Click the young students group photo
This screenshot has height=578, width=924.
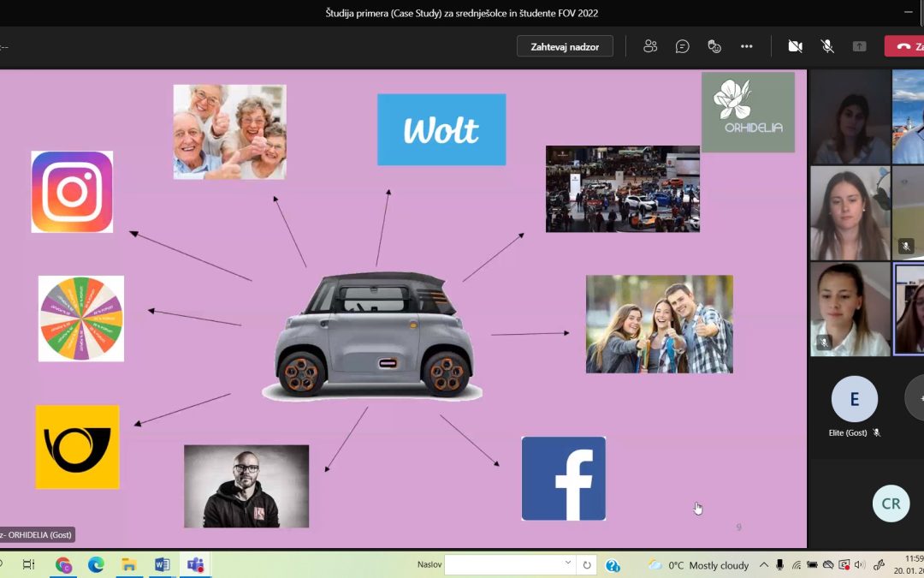(x=660, y=324)
